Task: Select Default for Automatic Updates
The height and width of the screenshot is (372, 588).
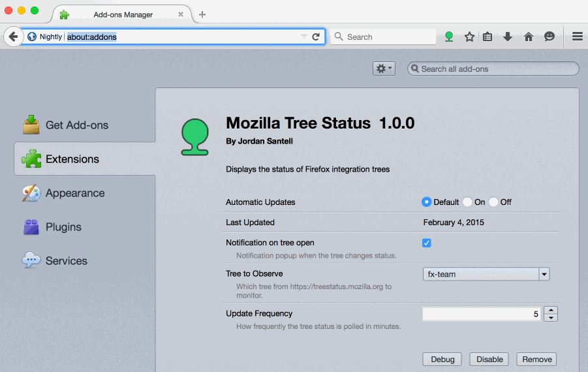Action: [x=426, y=202]
